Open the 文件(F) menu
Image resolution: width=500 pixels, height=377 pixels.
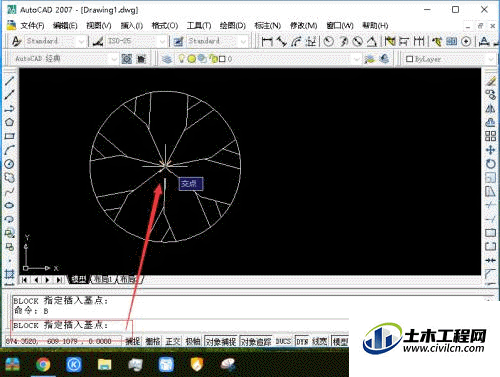tap(32, 26)
